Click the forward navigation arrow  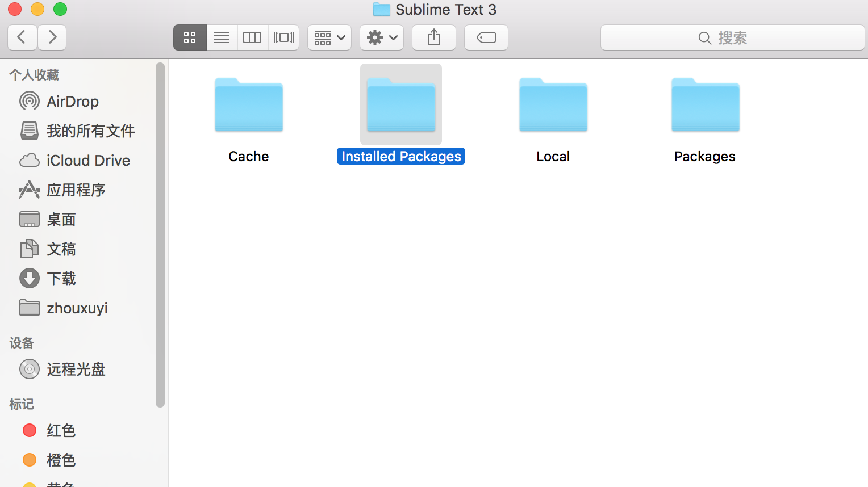52,37
